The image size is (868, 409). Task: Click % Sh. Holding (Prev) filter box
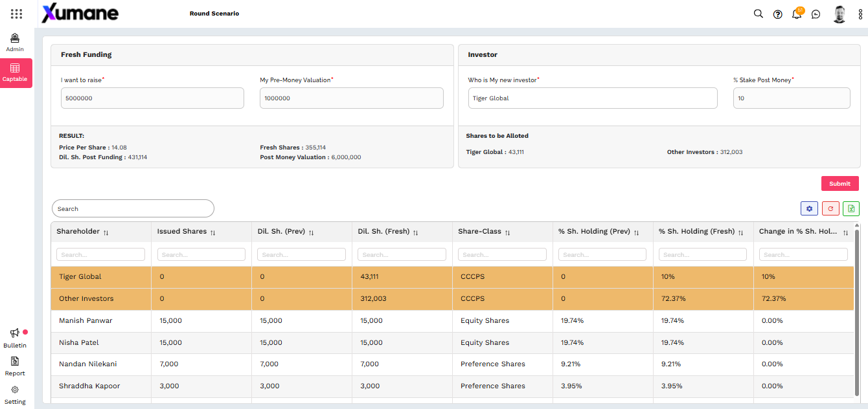[x=602, y=254]
